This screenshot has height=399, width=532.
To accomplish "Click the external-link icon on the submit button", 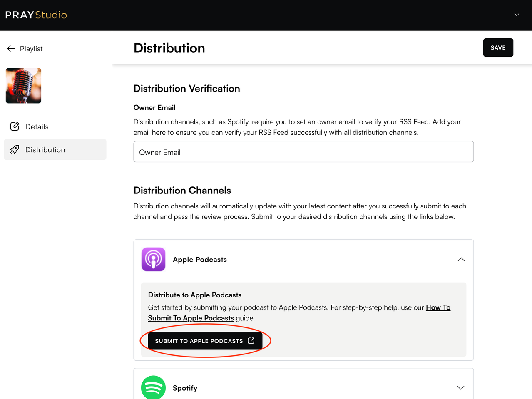I will click(251, 340).
